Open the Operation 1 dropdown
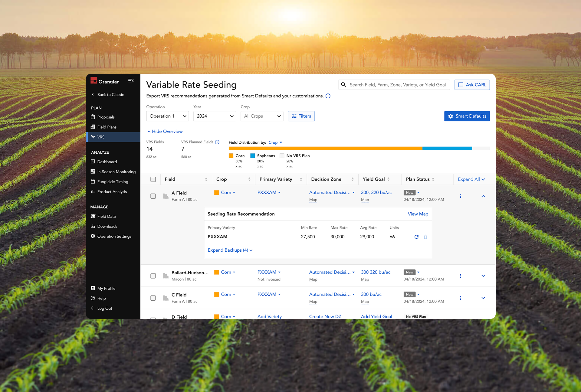The image size is (581, 392). (x=168, y=116)
